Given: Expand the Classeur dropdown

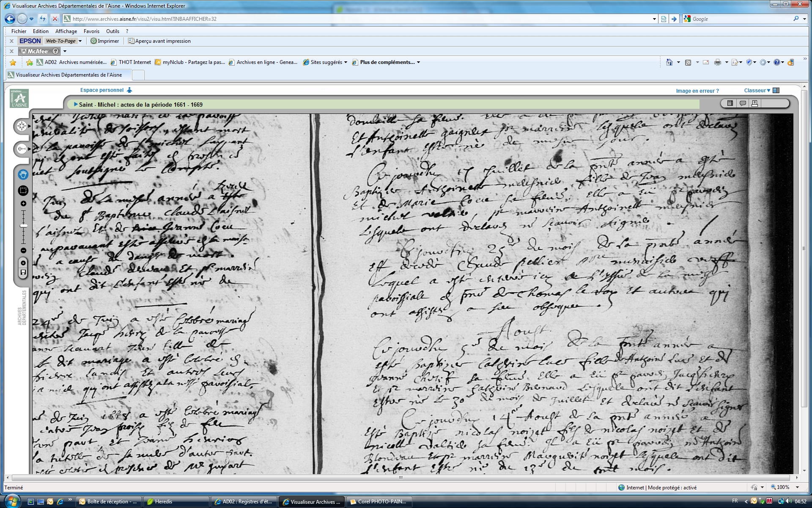Looking at the screenshot, I should (x=757, y=90).
